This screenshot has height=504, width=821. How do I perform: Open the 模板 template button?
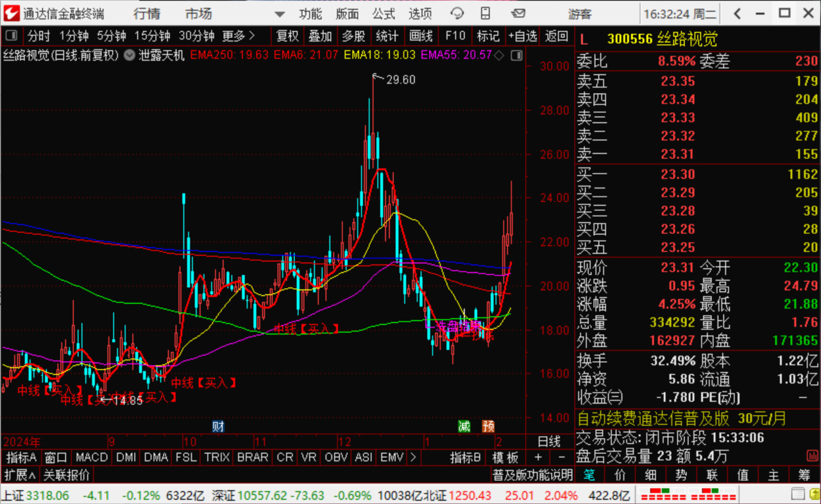tap(505, 457)
